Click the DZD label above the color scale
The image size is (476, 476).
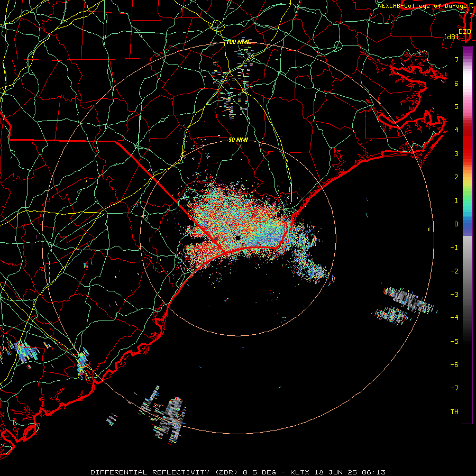click(x=464, y=31)
